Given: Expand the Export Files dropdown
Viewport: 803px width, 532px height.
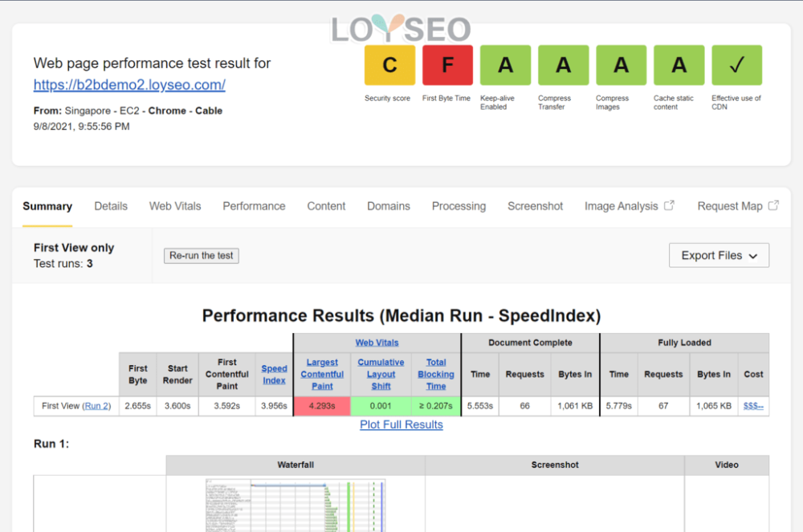Looking at the screenshot, I should coord(719,255).
